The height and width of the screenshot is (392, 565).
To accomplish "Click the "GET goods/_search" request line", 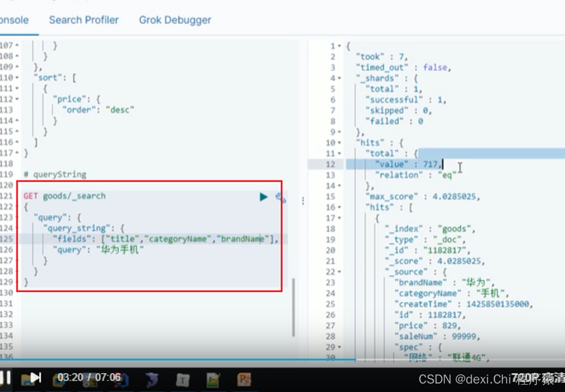I will coord(65,196).
